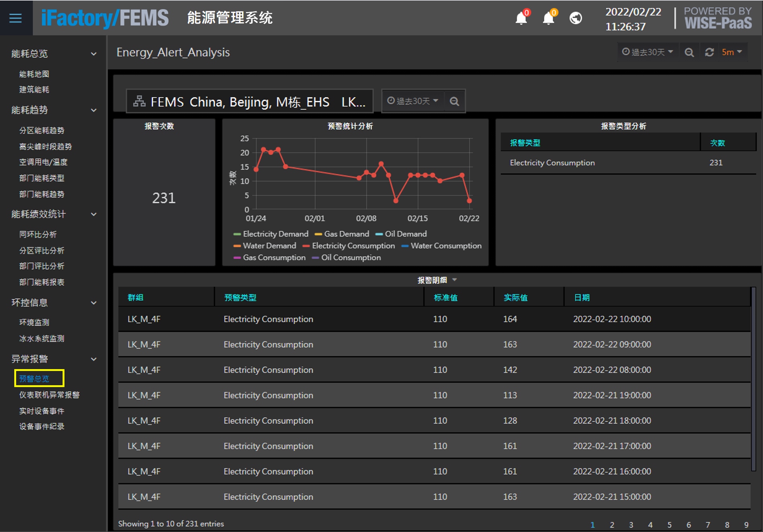Click actual value 142 in the table
This screenshot has height=532, width=763.
coord(510,370)
